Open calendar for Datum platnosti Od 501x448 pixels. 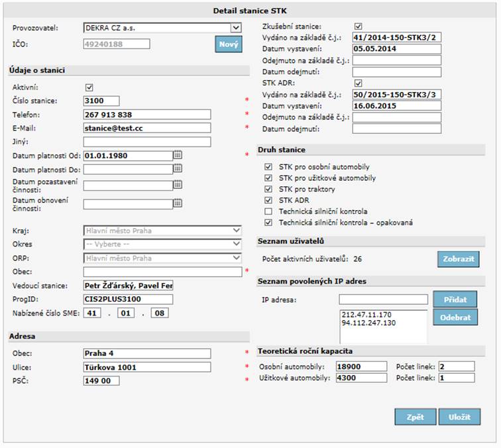pos(178,155)
